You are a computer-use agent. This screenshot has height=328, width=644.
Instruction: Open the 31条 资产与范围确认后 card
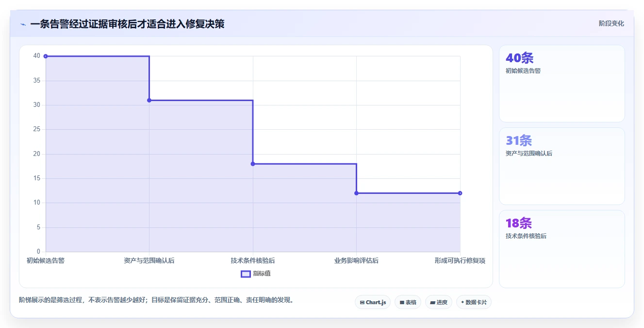561,166
